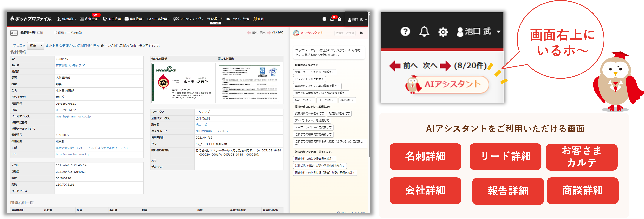Click the 一覧に戻る link

click(x=18, y=46)
